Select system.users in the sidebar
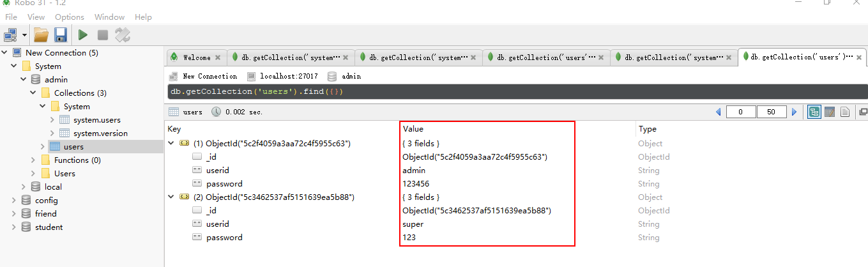868x267 pixels. point(96,119)
